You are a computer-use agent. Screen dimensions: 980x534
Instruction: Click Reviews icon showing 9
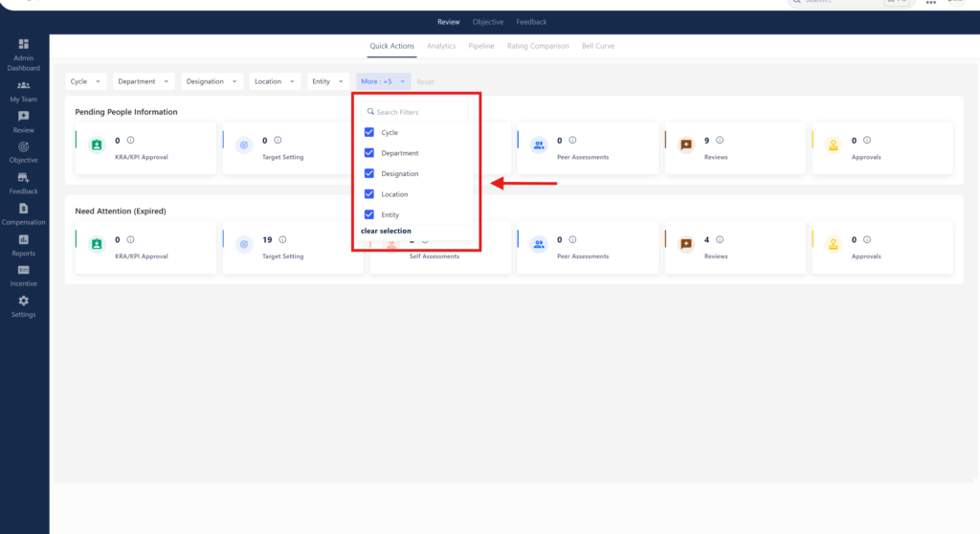coord(686,145)
